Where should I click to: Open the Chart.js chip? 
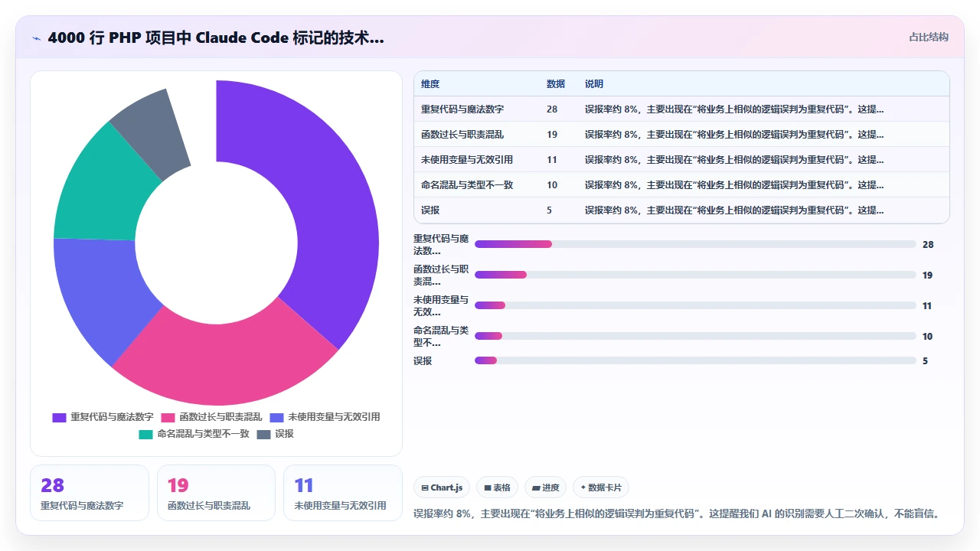[442, 487]
